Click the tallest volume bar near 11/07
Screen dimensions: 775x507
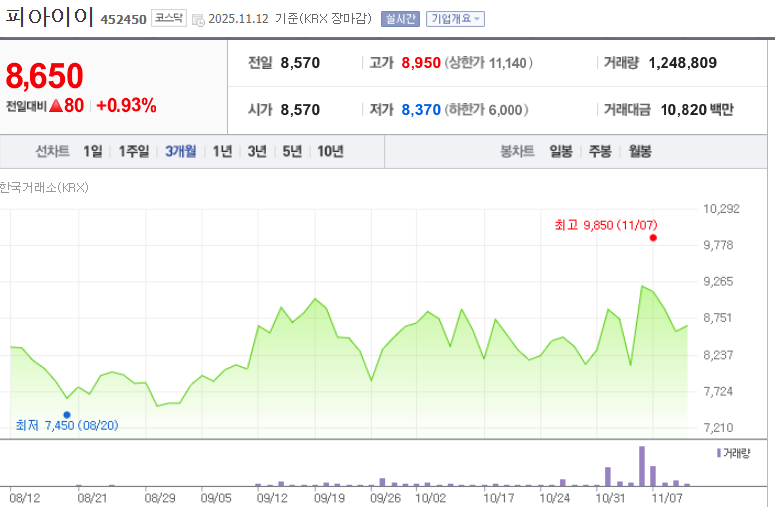pos(642,466)
